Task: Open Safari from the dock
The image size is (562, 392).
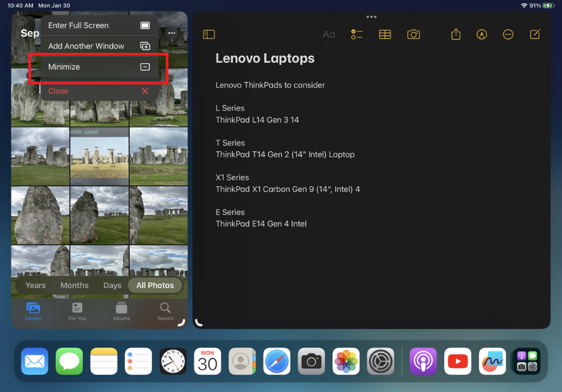Action: (x=276, y=361)
